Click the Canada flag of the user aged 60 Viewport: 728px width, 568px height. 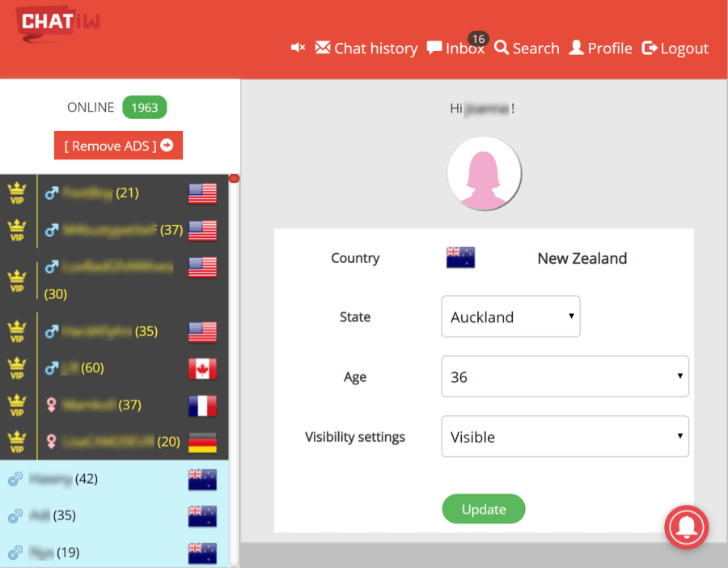click(x=202, y=369)
